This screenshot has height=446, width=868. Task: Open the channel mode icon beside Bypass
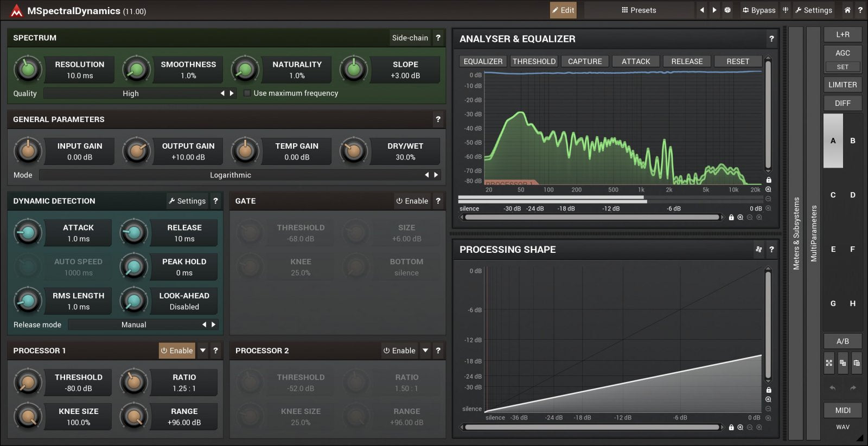pyautogui.click(x=786, y=10)
